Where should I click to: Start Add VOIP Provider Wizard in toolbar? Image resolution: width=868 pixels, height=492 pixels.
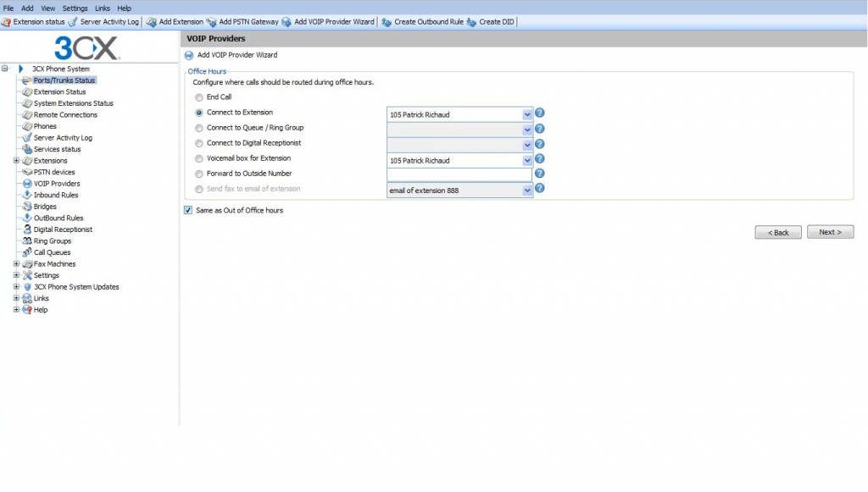coord(287,22)
